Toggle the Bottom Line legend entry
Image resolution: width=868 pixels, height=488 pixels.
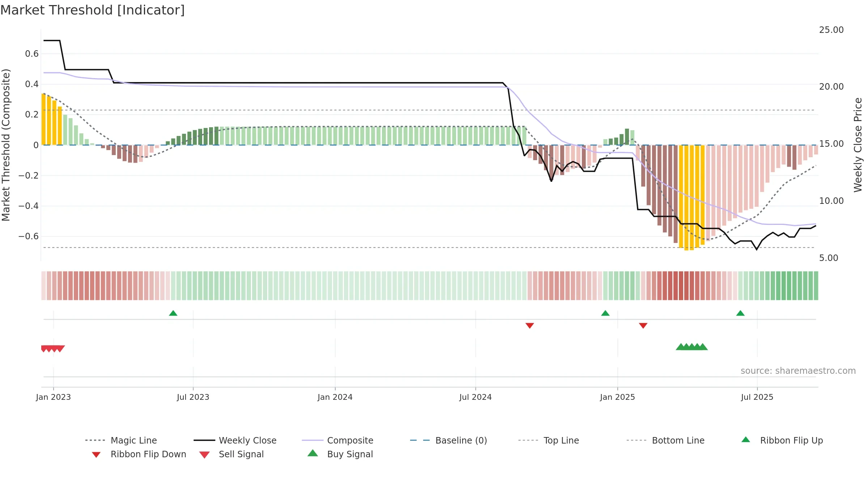point(665,440)
